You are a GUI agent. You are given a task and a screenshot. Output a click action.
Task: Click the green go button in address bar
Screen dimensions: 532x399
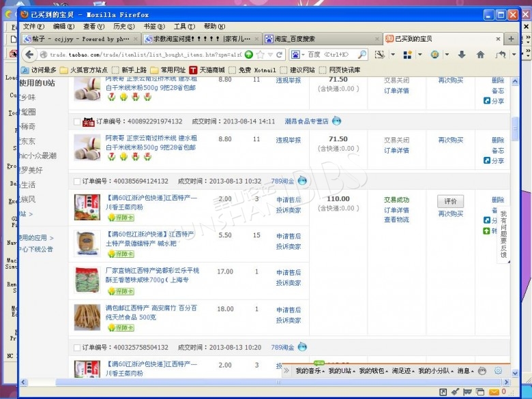(x=249, y=55)
